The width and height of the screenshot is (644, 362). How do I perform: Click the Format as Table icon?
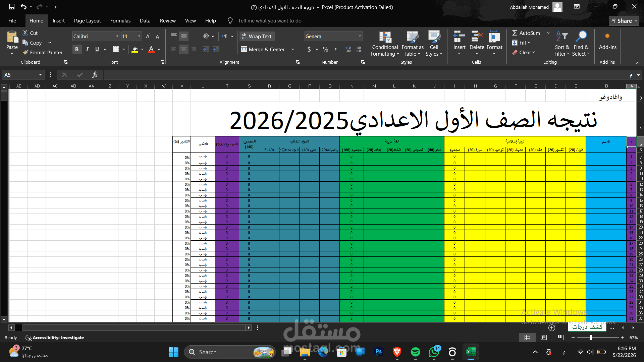pyautogui.click(x=413, y=37)
